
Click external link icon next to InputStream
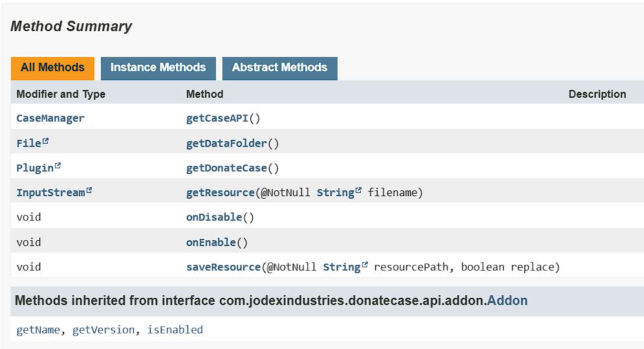coord(89,191)
